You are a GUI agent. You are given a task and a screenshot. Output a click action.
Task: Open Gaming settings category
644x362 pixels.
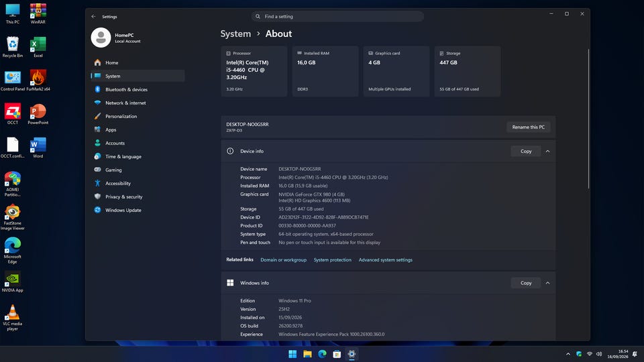point(138,170)
